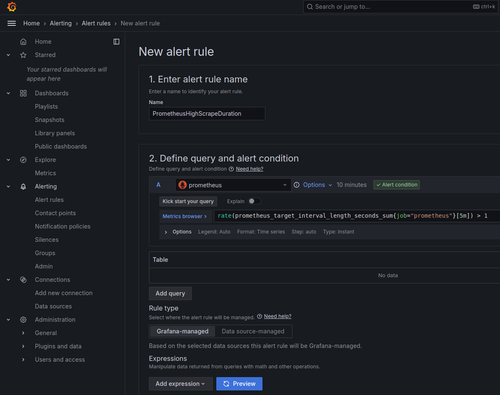The image size is (500, 395).
Task: Collapse the Connections section chevron
Action: coord(8,280)
